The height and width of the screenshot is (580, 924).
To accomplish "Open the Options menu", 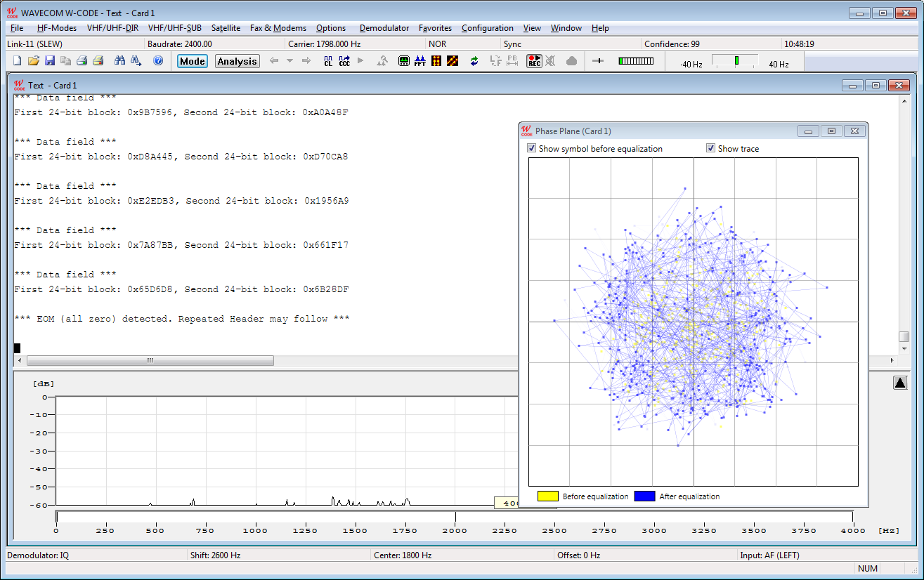I will coord(331,28).
